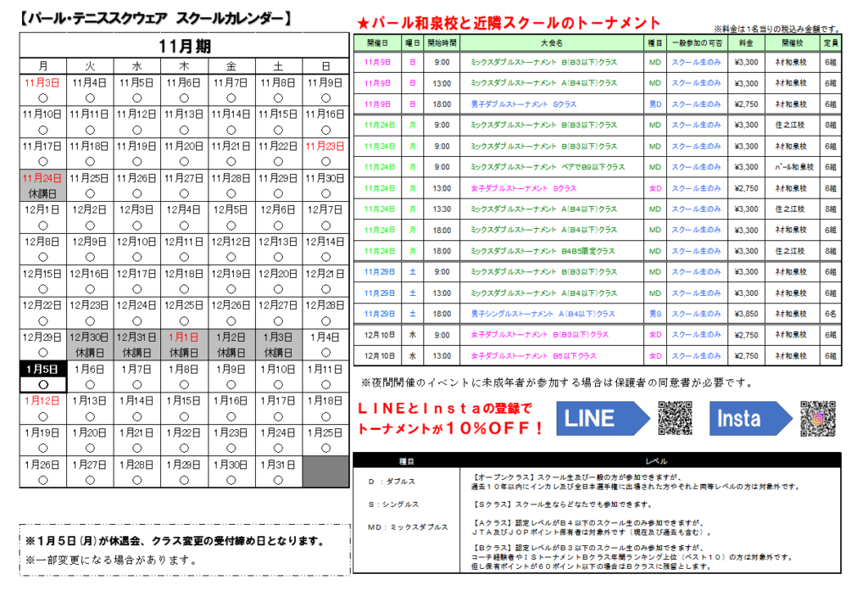
Task: Click the blue LINE arrow banner
Action: click(603, 418)
